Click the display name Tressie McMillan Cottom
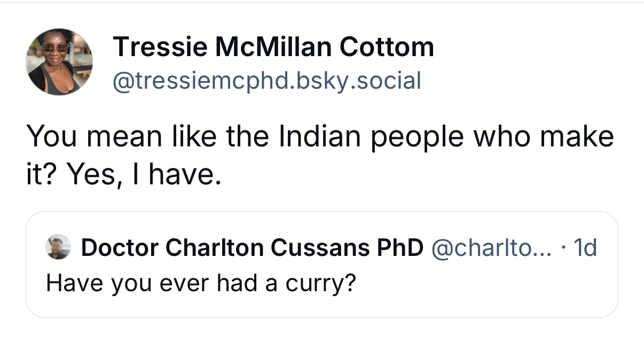Image resolution: width=644 pixels, height=343 pixels. click(x=273, y=48)
